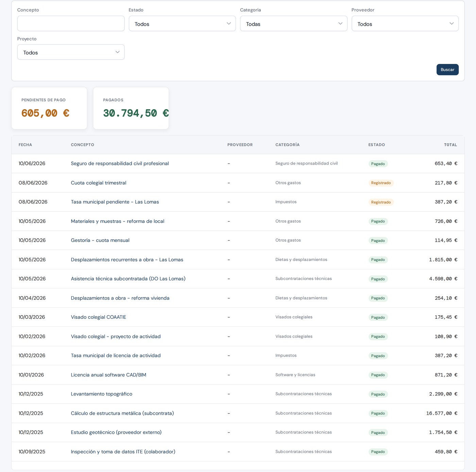Open Seguro de responsabilidad civil profesional expense
Viewport: 476px width, 472px height.
[x=120, y=164]
